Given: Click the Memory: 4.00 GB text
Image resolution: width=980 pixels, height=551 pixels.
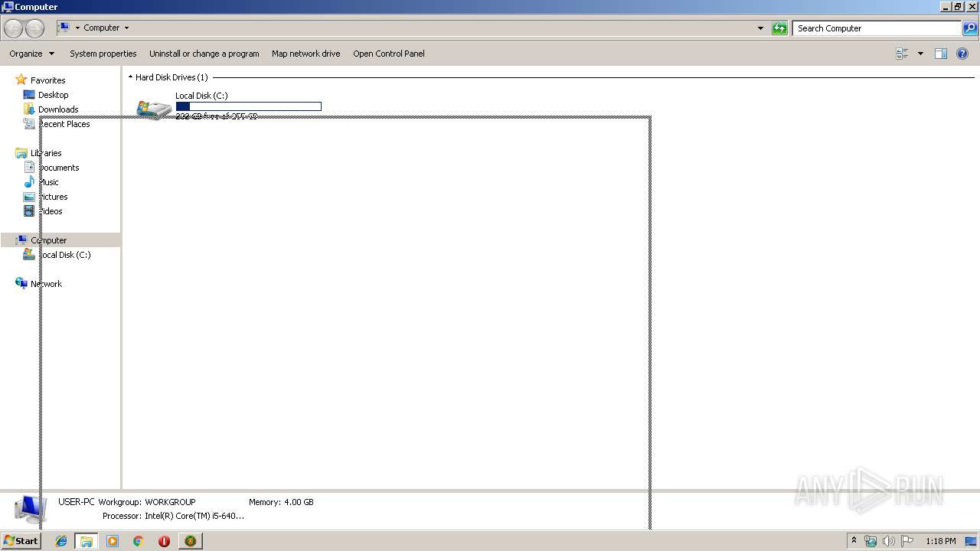Looking at the screenshot, I should pyautogui.click(x=281, y=502).
